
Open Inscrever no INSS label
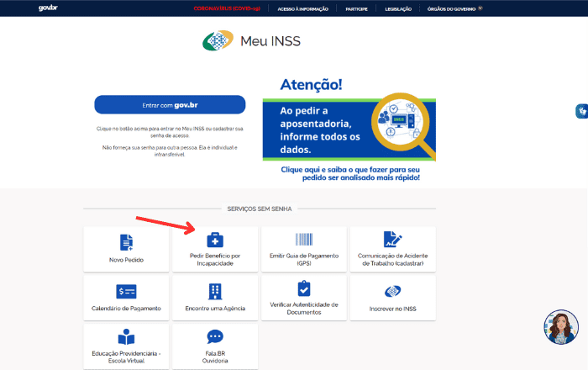(392, 309)
